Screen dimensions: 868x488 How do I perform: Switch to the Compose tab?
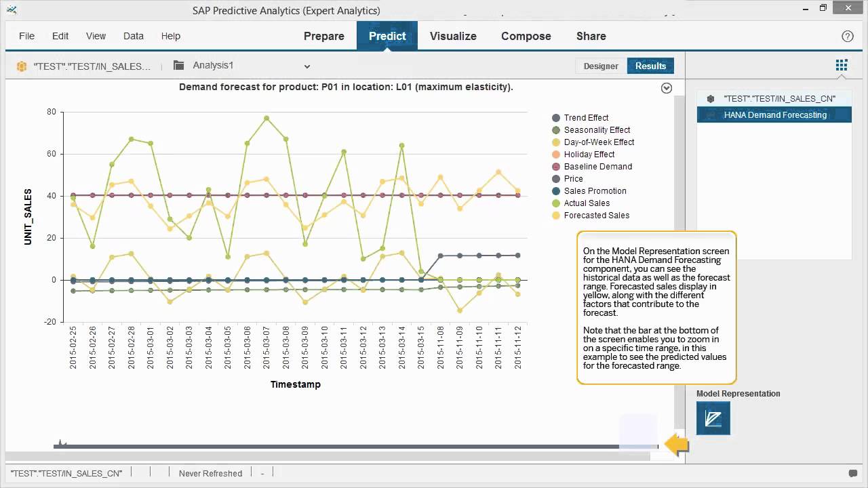point(526,36)
